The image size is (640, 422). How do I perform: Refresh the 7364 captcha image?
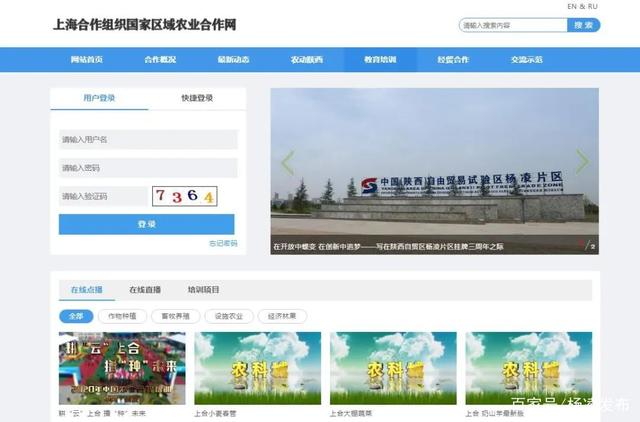click(184, 196)
